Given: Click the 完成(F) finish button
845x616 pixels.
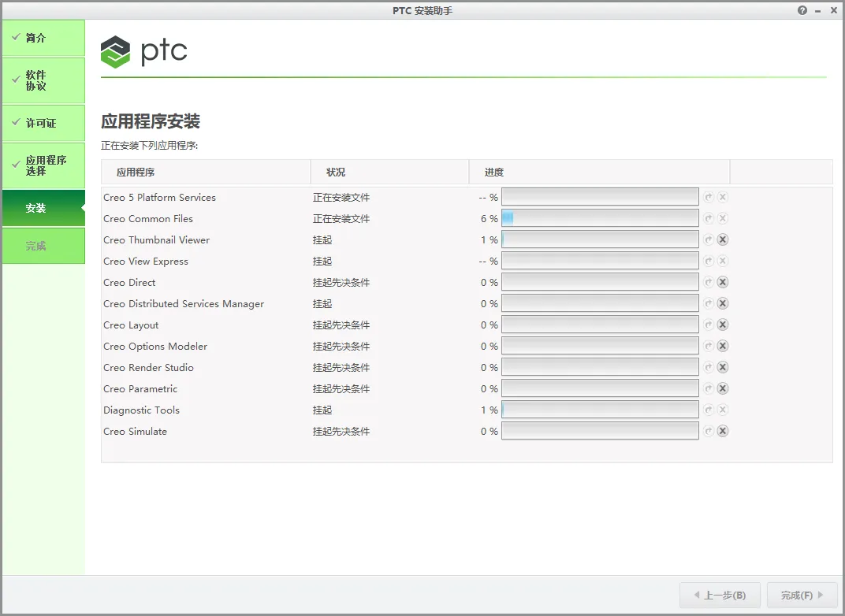Looking at the screenshot, I should pos(802,595).
